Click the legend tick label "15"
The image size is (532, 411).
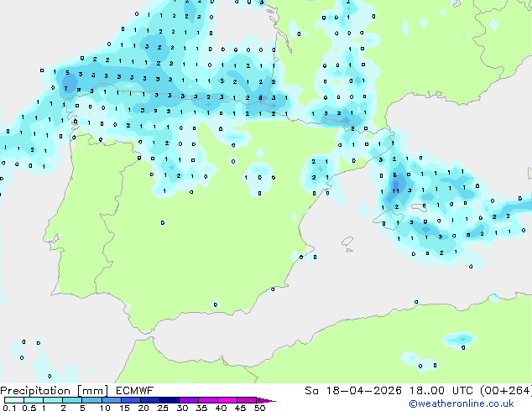click(124, 408)
